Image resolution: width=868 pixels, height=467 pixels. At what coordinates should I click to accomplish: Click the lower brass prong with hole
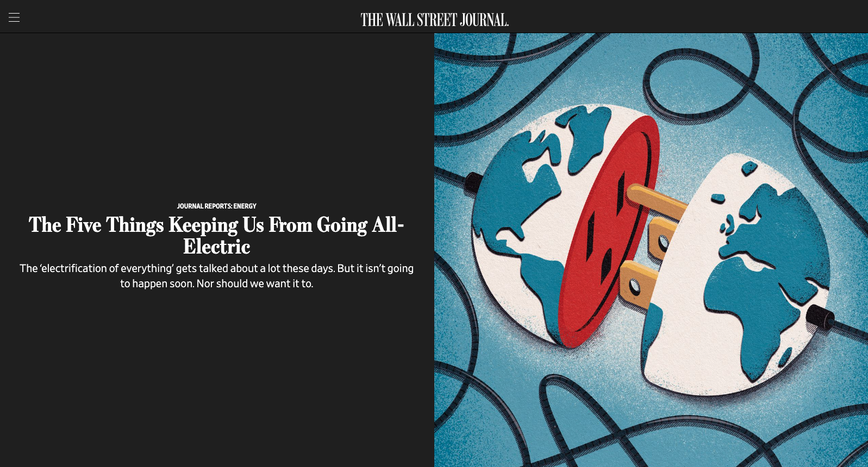click(639, 282)
